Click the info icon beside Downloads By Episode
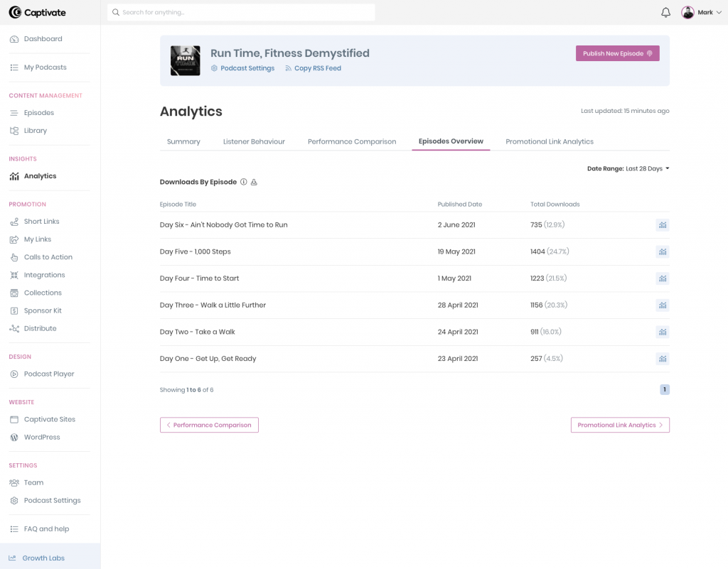Image resolution: width=728 pixels, height=569 pixels. pos(244,182)
